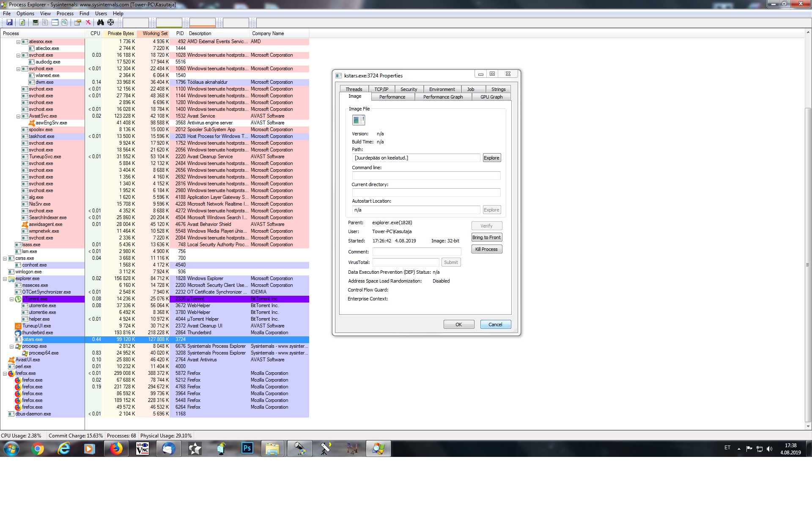
Task: Click the KStars telescope taskbar icon
Action: click(x=299, y=448)
